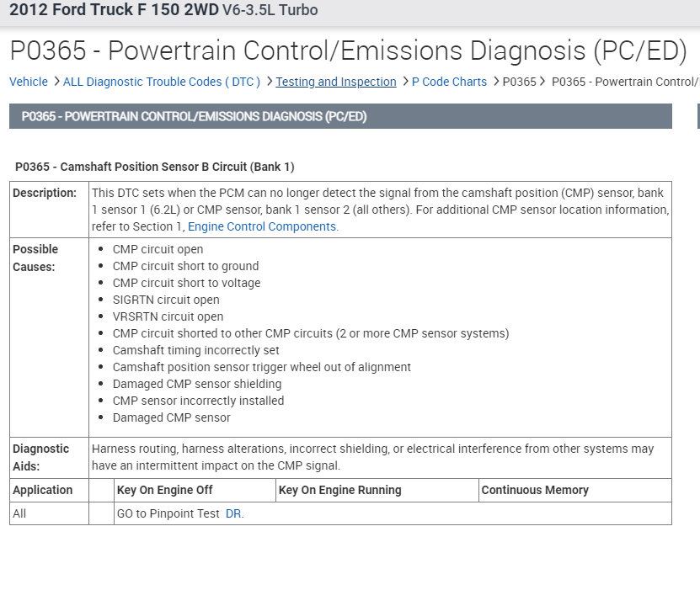The width and height of the screenshot is (700, 606).
Task: Click the chevron arrow after Vehicle breadcrumb
Action: [x=56, y=82]
